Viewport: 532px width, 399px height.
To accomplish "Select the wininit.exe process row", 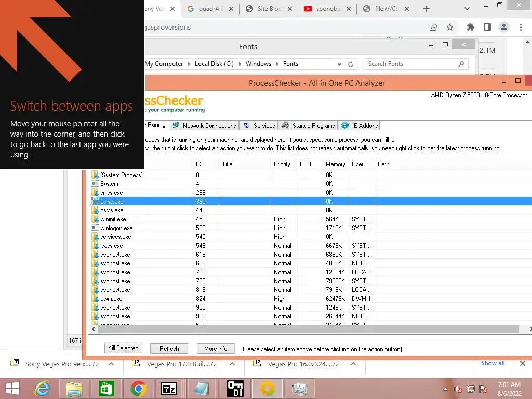I will [x=311, y=219].
